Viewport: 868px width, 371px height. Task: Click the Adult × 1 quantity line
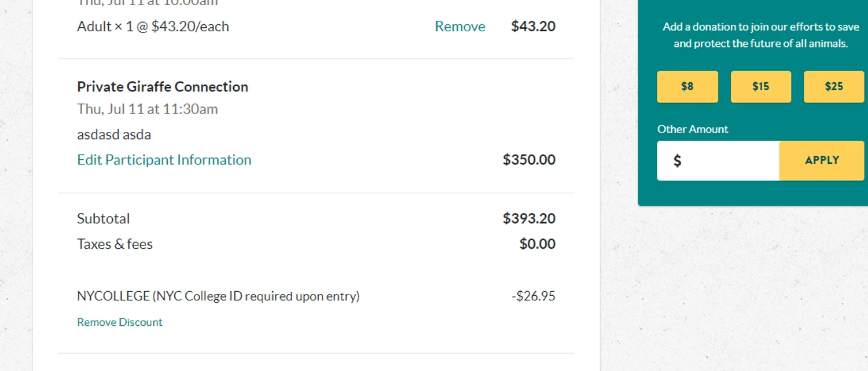pos(153,27)
